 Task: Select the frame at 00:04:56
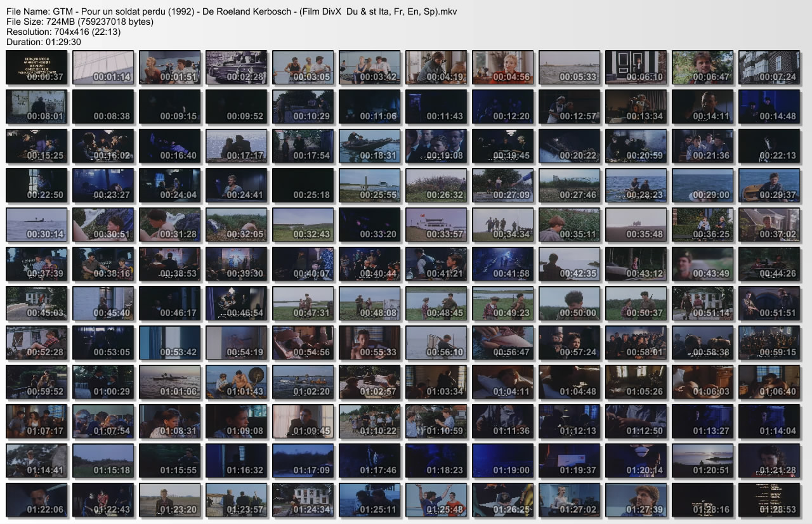(502, 67)
